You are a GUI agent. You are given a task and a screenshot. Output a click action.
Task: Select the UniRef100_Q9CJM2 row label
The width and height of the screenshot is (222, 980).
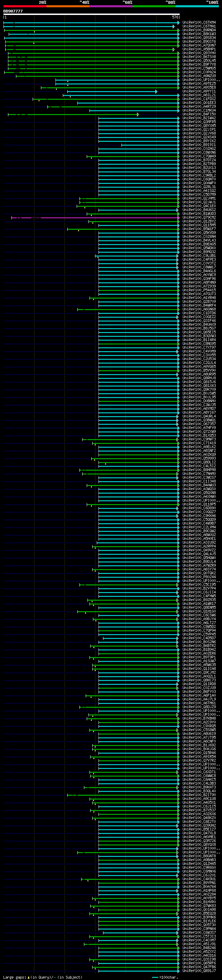pos(199,673)
